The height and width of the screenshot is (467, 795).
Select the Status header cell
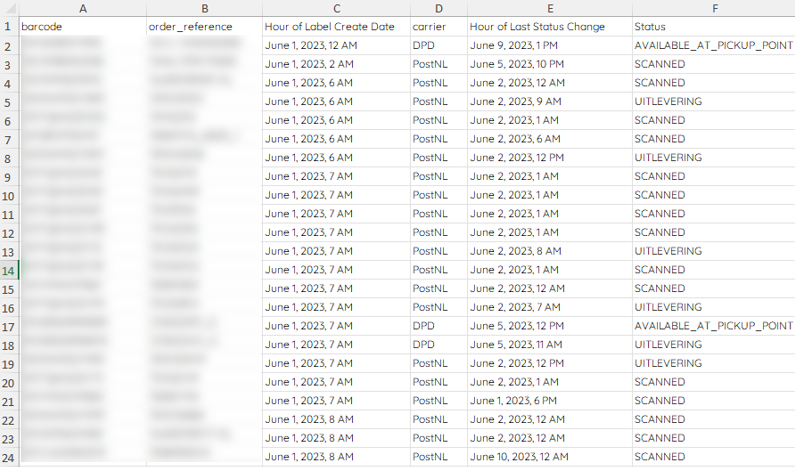[713, 26]
